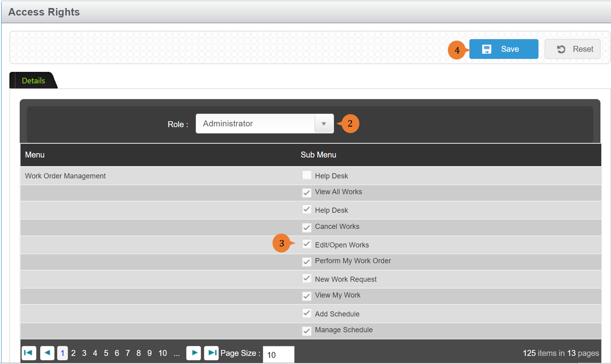Click the View All Works label
Screen dimensions: 611x364
339,192
